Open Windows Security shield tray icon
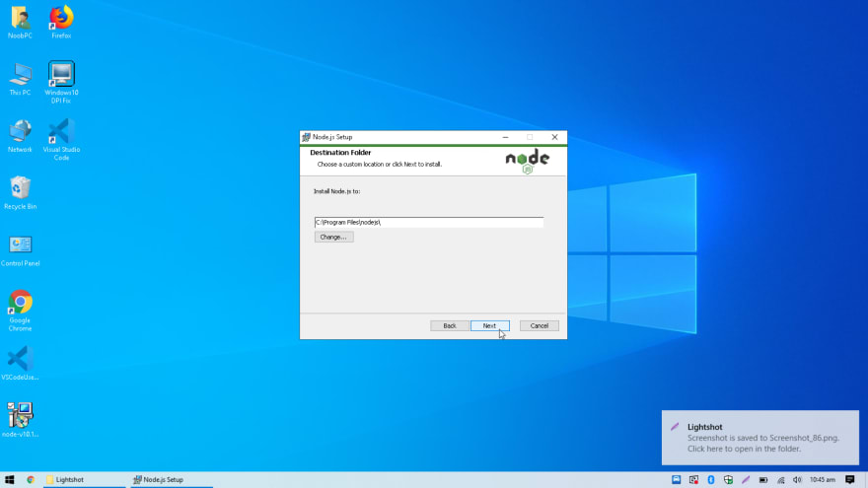Viewport: 868px width, 488px height. (728, 480)
